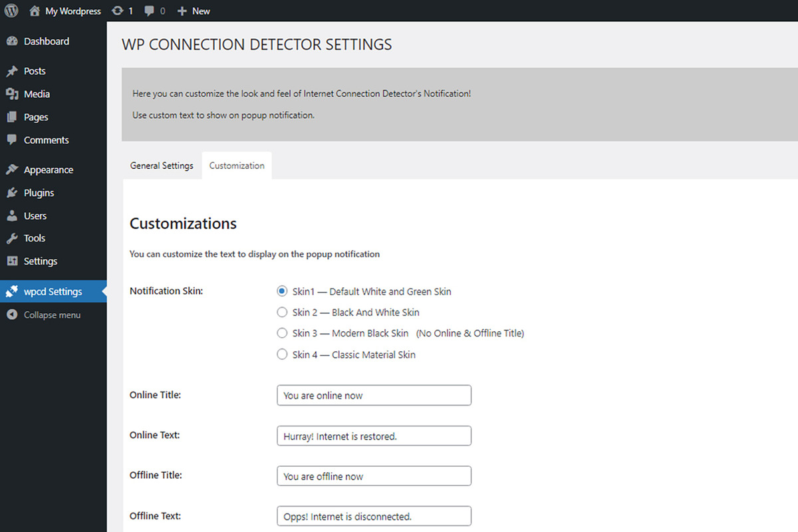
Task: Click the 'Online Text:' label
Action: click(154, 435)
